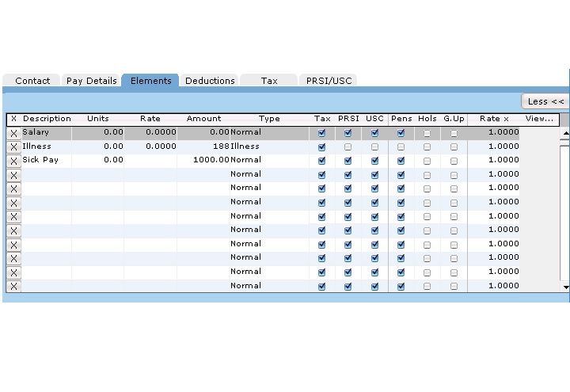Click the X icon on the last row
This screenshot has width=570, height=392.
pyautogui.click(x=13, y=286)
